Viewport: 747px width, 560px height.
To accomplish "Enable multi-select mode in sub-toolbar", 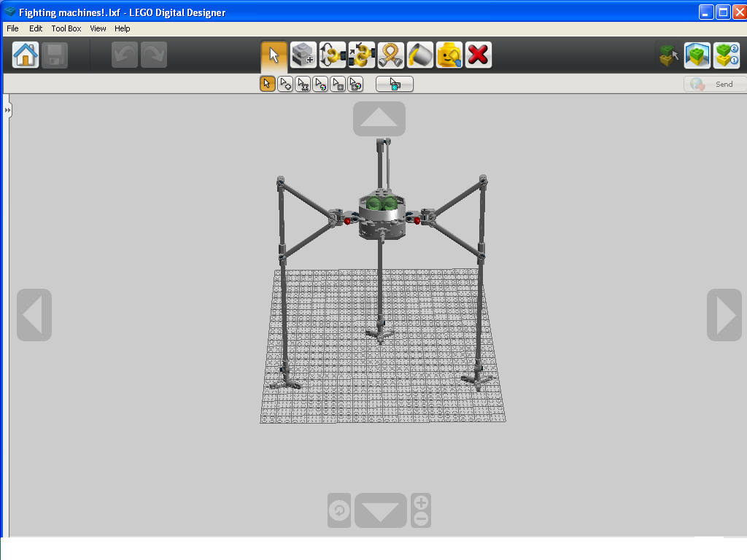I will [x=285, y=83].
